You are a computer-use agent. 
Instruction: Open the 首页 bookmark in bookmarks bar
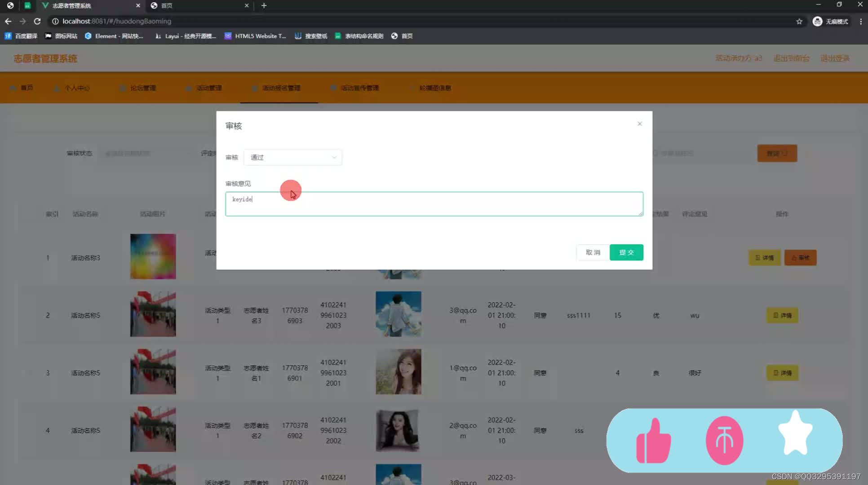point(402,36)
